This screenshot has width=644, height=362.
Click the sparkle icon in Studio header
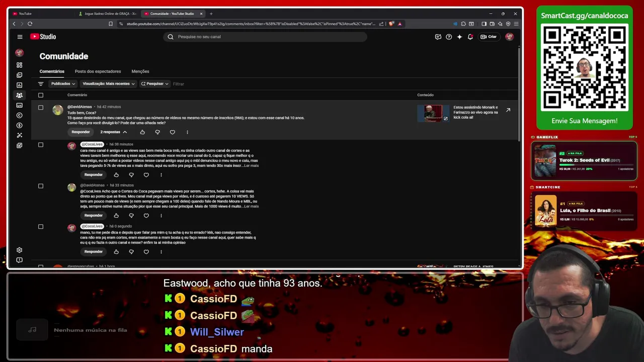[459, 37]
